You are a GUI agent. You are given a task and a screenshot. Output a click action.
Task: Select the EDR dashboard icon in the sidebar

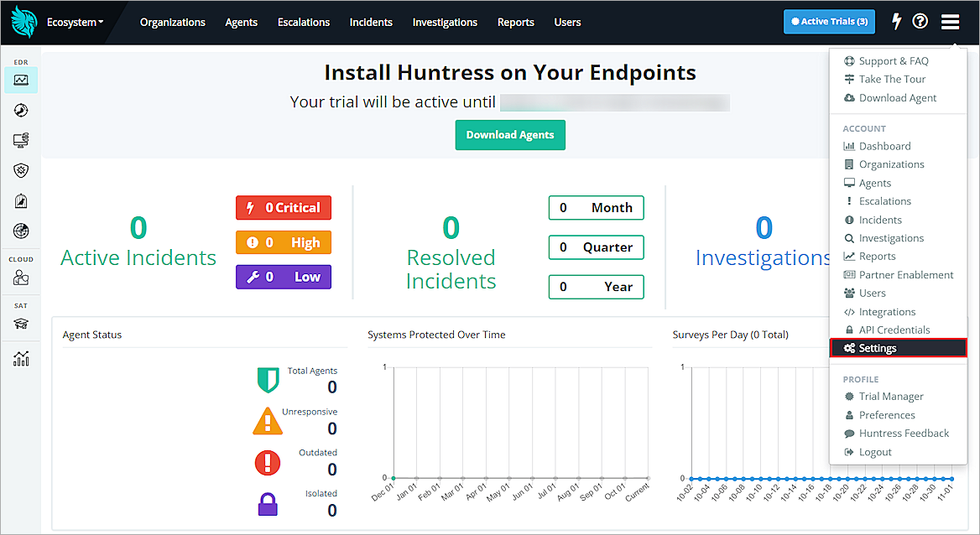(x=20, y=80)
